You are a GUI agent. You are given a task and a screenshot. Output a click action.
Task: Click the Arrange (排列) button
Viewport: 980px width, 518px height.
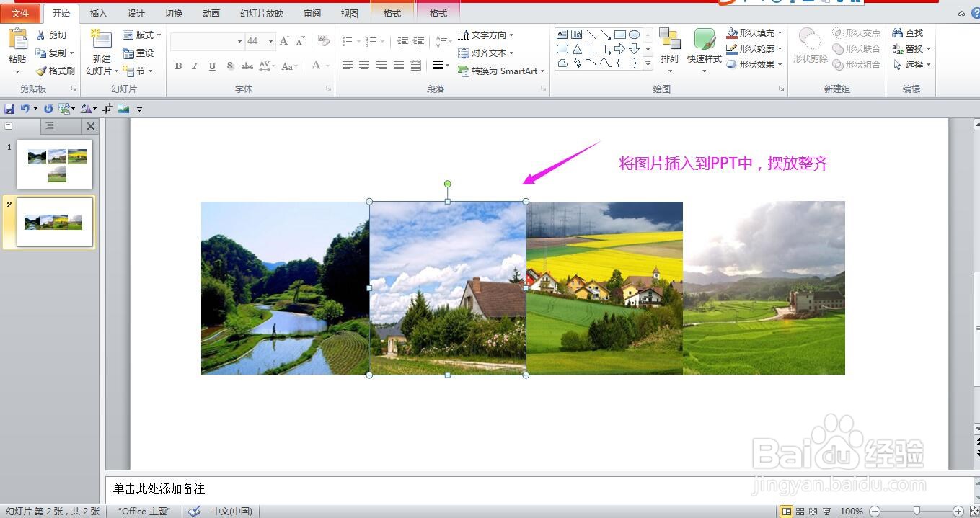[670, 50]
